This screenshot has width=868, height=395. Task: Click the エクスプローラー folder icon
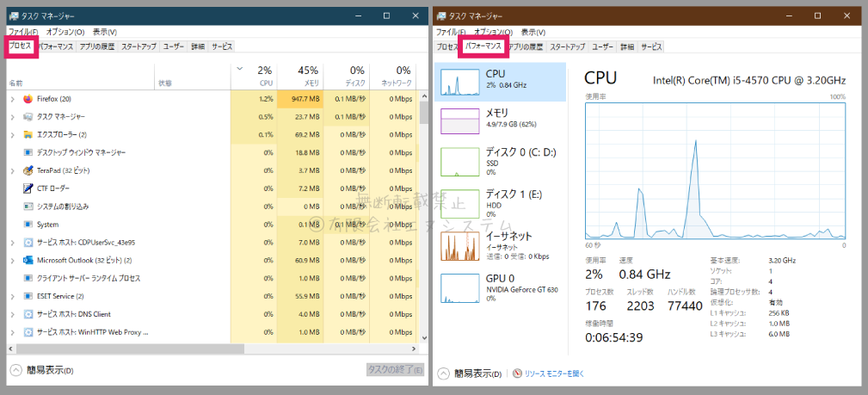pos(28,134)
